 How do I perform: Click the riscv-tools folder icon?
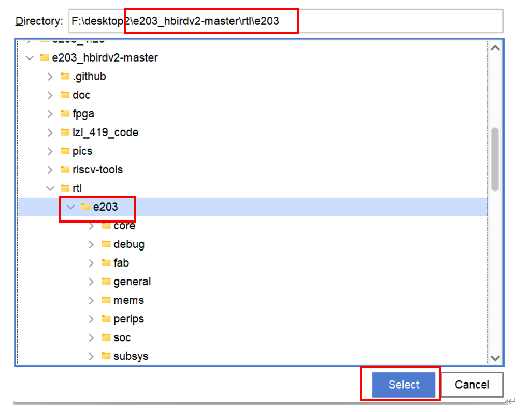[65, 170]
